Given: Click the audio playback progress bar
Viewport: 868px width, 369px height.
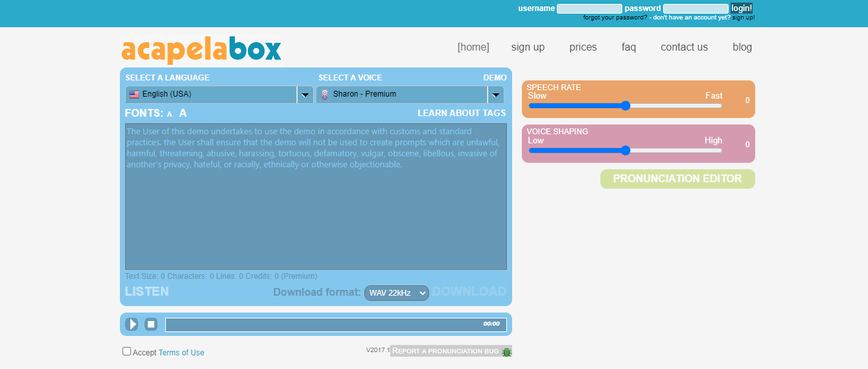Looking at the screenshot, I should (336, 324).
